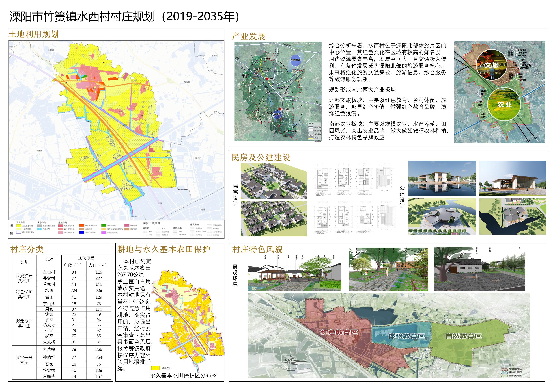Viewport: 555px width, 392px height.
Task: Click the 自然教育区 green zone
Action: pos(463,336)
